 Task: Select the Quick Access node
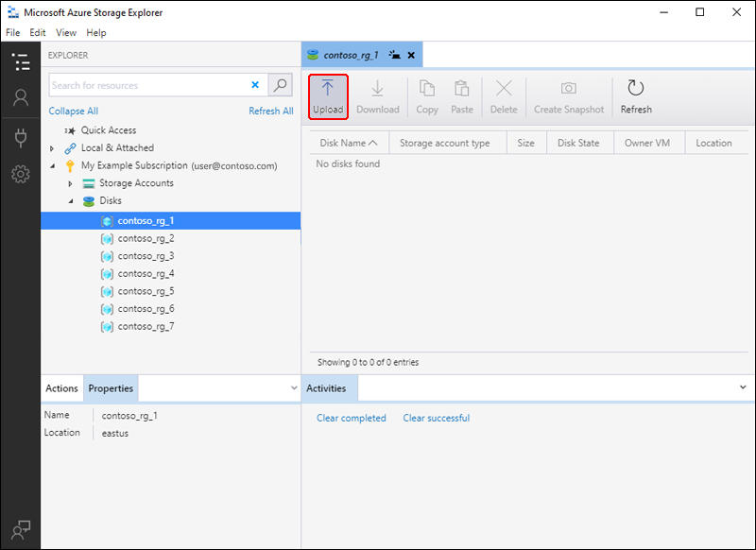109,130
